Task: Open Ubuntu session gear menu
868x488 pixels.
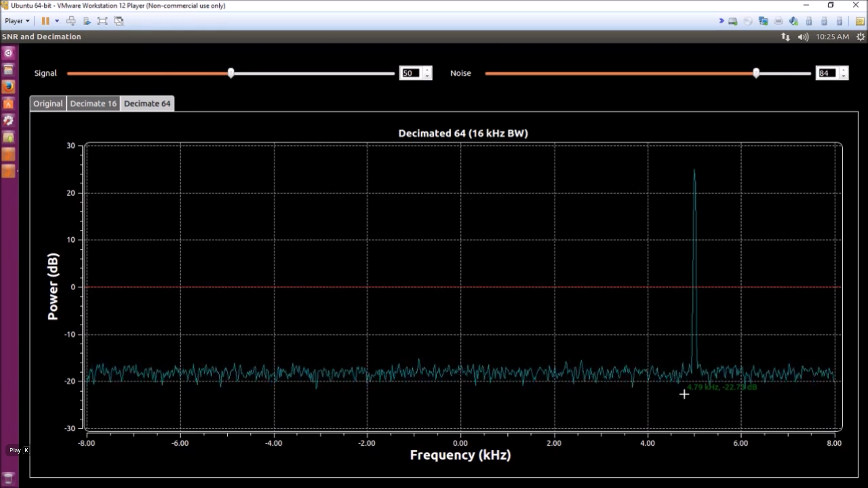Action: [860, 37]
